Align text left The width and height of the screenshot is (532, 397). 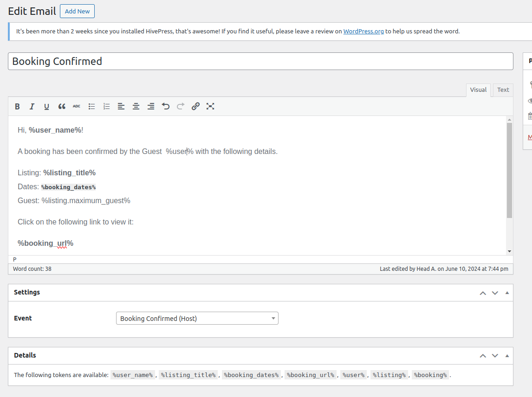click(121, 107)
